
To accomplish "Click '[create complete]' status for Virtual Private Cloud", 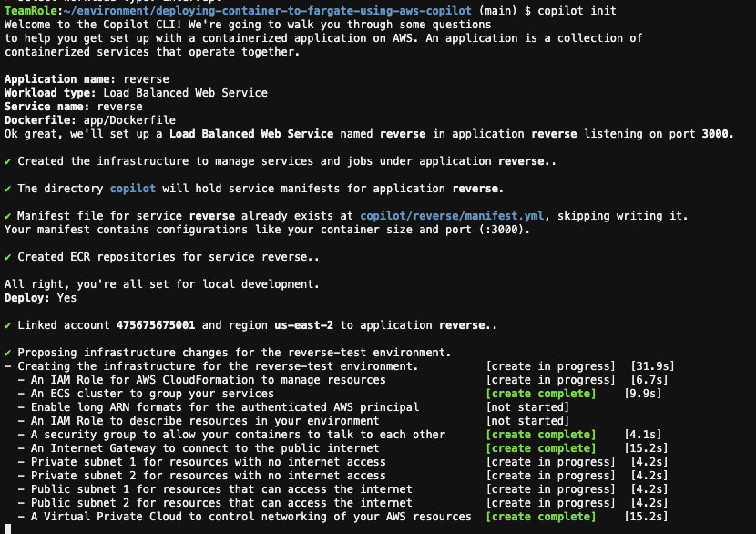I will (x=541, y=516).
